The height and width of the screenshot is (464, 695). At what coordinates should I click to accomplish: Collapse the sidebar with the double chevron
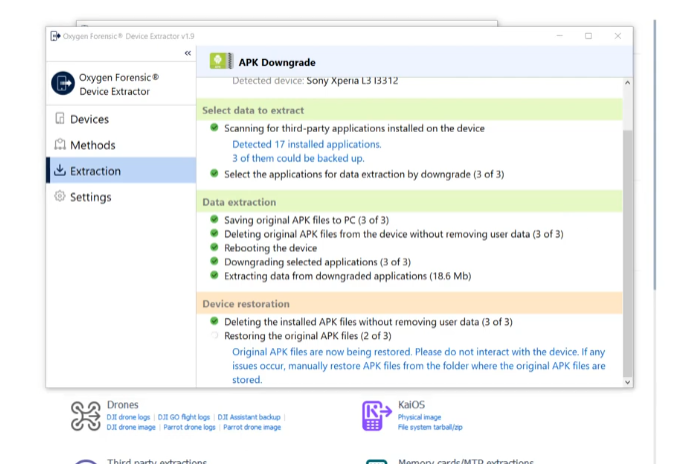(x=188, y=53)
